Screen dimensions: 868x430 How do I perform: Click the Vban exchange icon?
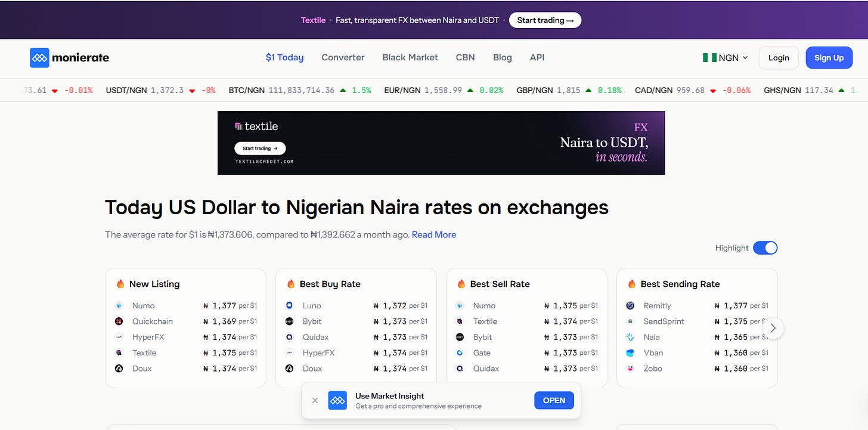[631, 353]
